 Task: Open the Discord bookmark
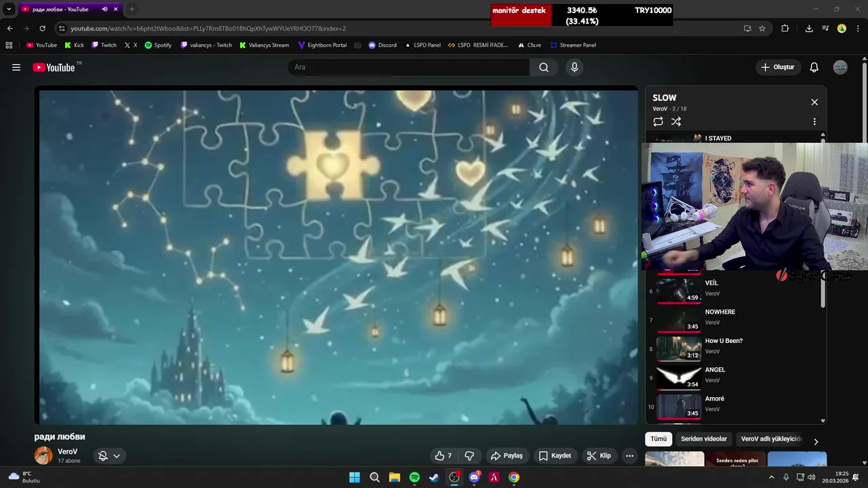pos(382,45)
